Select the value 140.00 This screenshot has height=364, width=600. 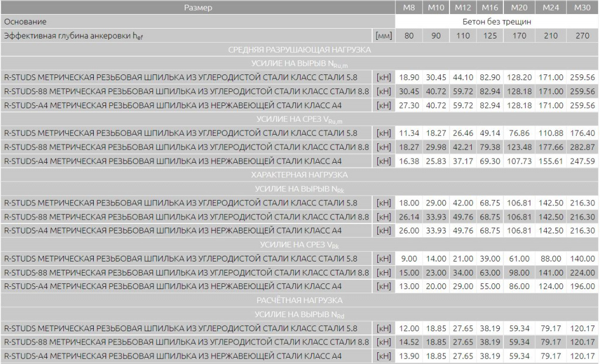(582, 259)
